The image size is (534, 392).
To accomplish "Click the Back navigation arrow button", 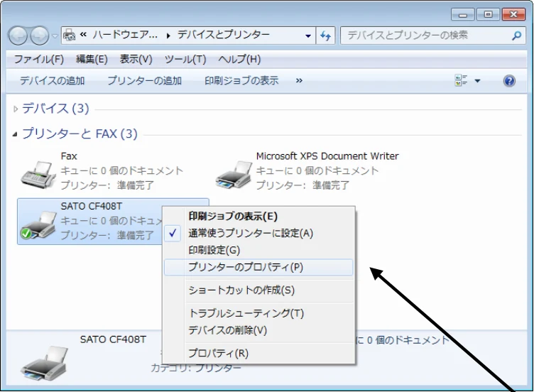I will (x=18, y=36).
